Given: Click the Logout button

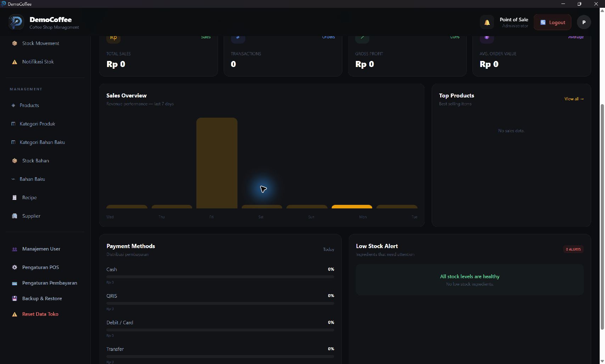Looking at the screenshot, I should click(552, 22).
